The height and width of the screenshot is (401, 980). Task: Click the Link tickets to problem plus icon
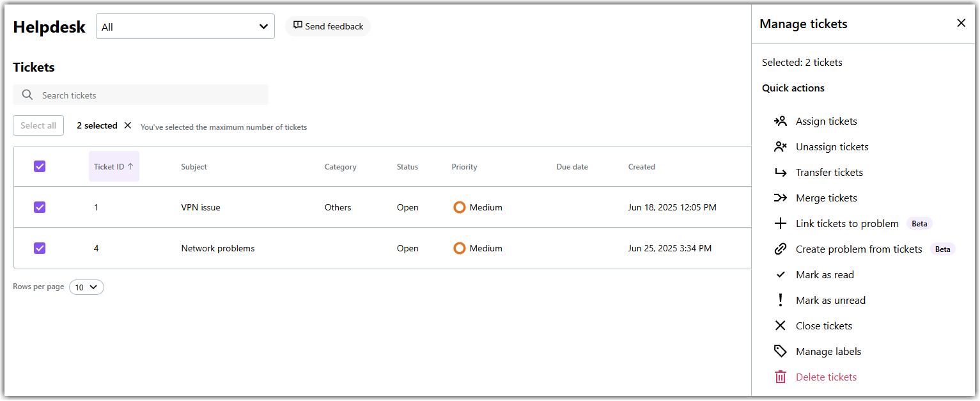click(780, 223)
